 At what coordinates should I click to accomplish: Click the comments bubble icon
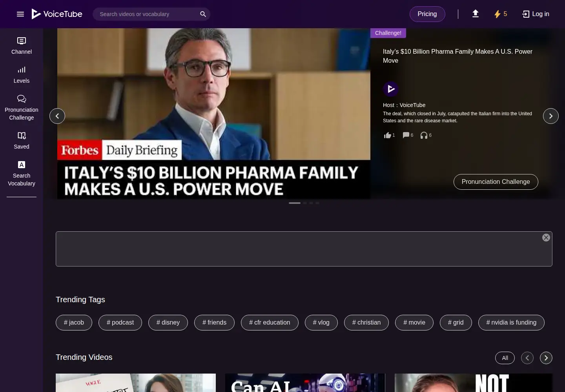pyautogui.click(x=406, y=135)
